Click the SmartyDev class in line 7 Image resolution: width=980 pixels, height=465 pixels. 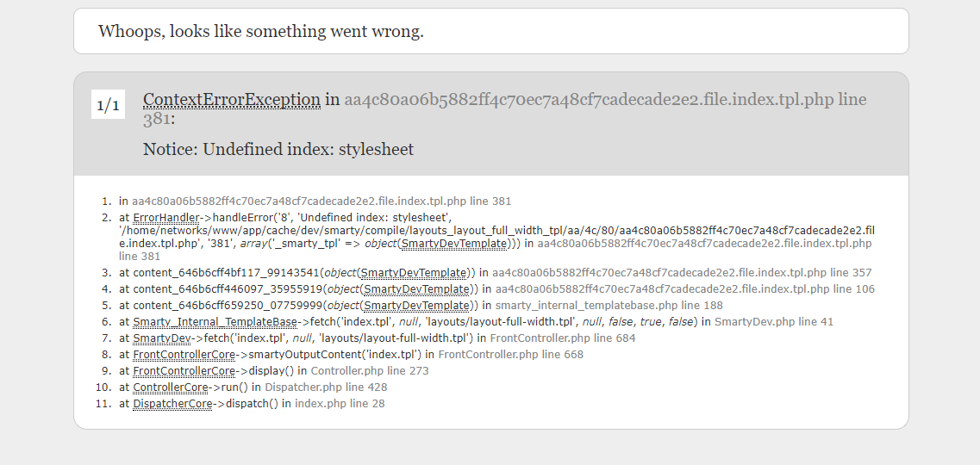click(162, 338)
